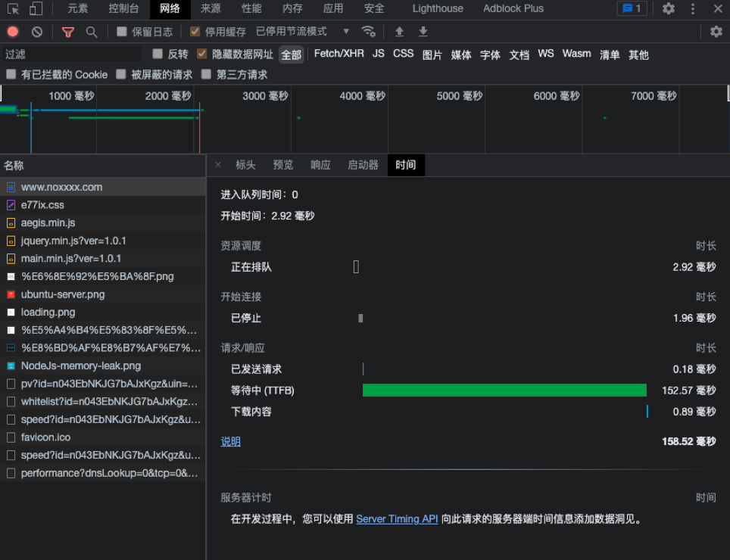Screen dimensions: 730x560
Task: Open the Server Timing API link
Action: 397,519
